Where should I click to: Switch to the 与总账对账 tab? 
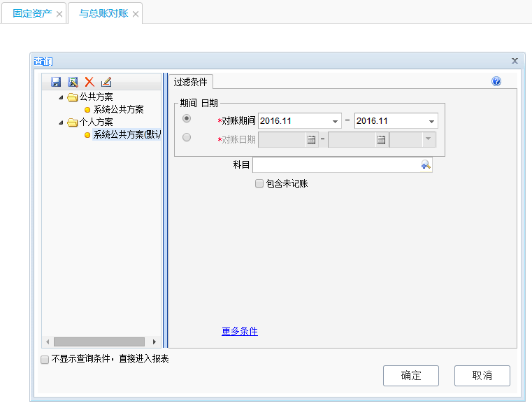103,13
